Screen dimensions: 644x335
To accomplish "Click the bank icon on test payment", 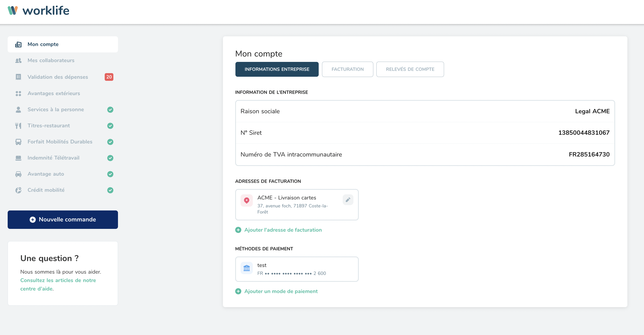I will click(247, 268).
